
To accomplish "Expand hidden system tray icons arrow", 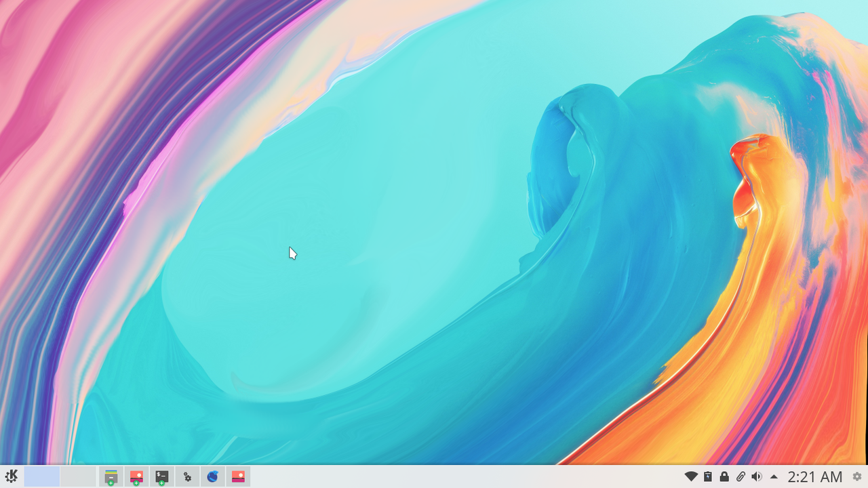I will point(774,476).
